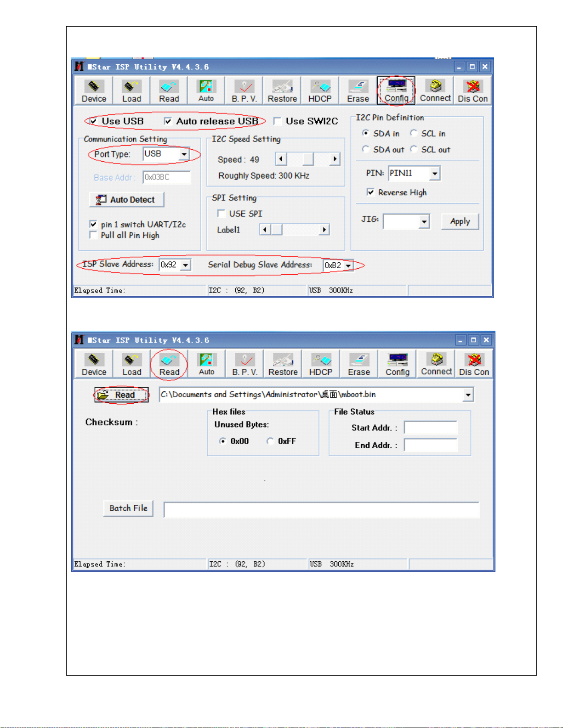Click B.P.V. icon in lower ISP window
Viewport: 563px width, 728px height.
pyautogui.click(x=245, y=364)
